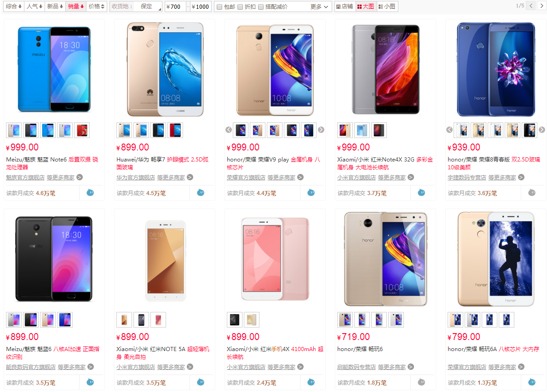The image size is (547, 392).
Task: Tick the 折扣 discount checkbox
Action: coord(240,6)
